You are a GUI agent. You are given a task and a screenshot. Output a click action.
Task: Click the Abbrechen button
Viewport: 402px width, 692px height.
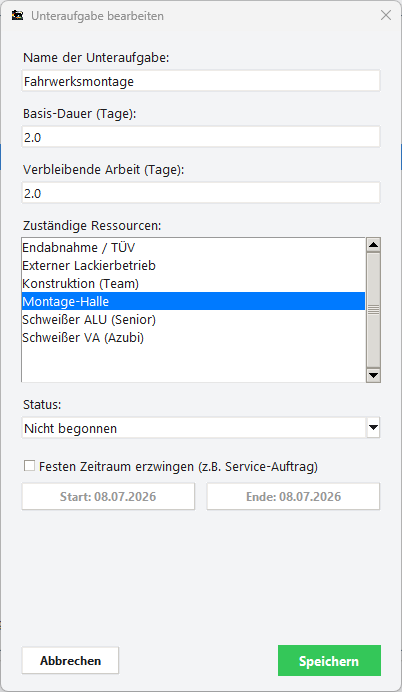pos(71,661)
